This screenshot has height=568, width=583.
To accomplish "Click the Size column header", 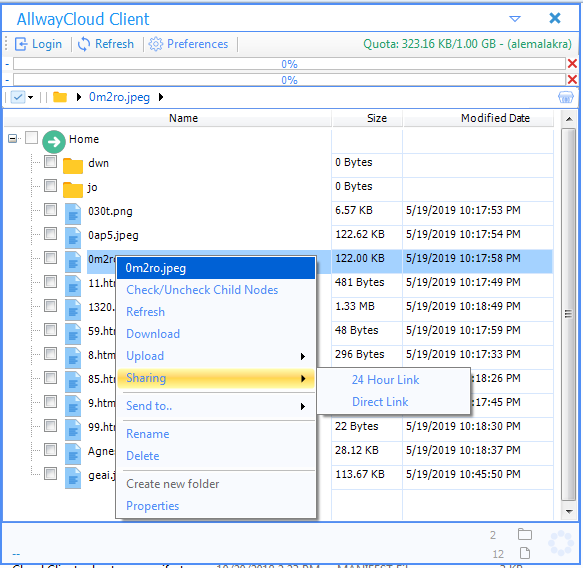I will click(x=367, y=118).
